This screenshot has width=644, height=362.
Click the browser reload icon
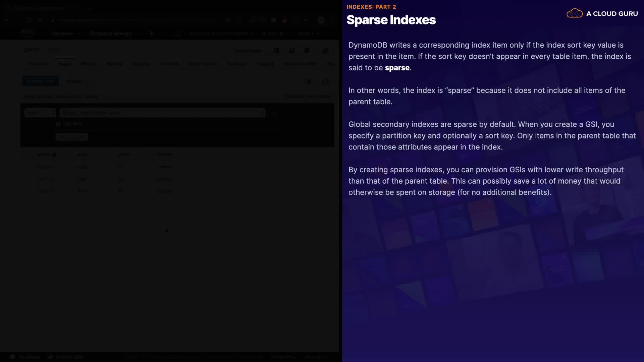[x=29, y=20]
